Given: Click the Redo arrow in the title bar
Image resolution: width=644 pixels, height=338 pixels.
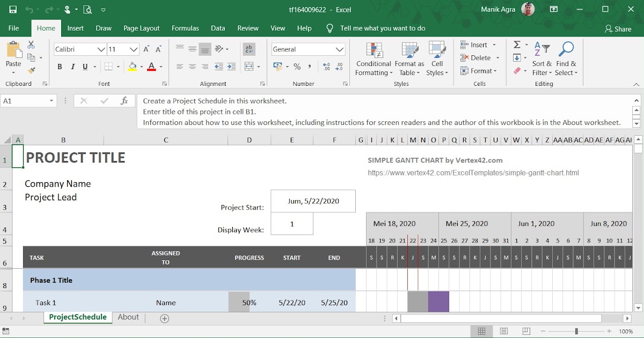Looking at the screenshot, I should (x=48, y=10).
